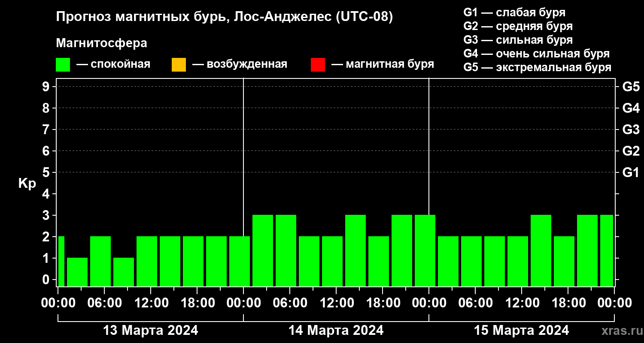Click the 'Магнитосфера' legend heading
The height and width of the screenshot is (343, 644).
[101, 43]
